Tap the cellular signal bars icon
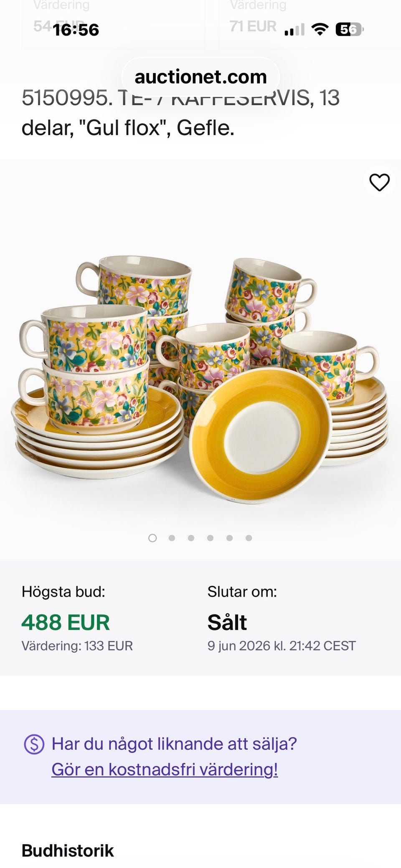The image size is (401, 868). coord(294,30)
